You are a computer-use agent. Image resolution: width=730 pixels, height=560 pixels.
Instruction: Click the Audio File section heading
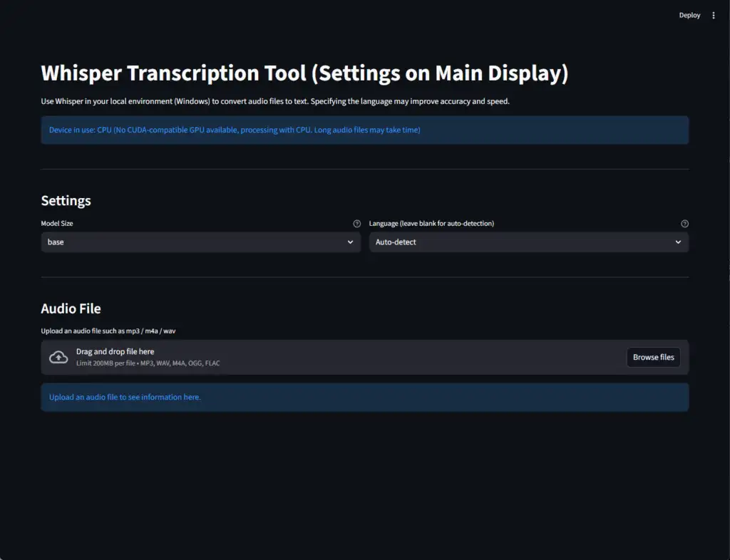[x=71, y=308]
